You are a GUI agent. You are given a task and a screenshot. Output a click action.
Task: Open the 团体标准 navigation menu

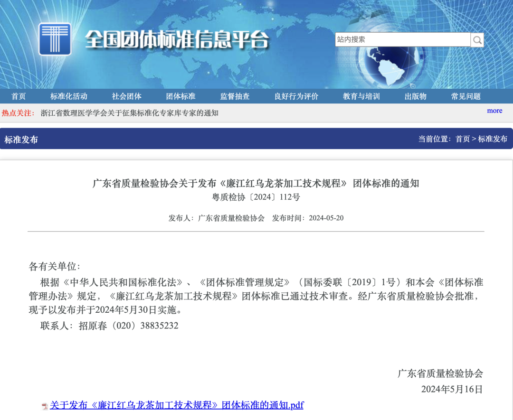click(x=180, y=96)
